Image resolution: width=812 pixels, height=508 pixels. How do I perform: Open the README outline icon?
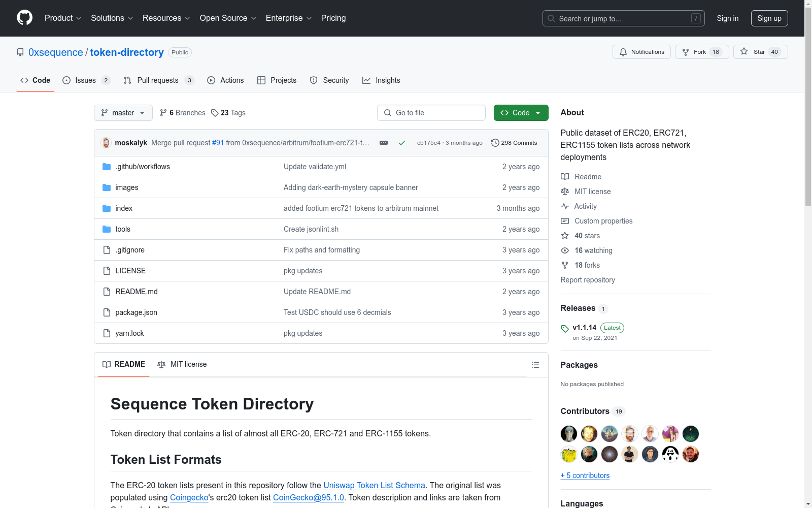(535, 365)
